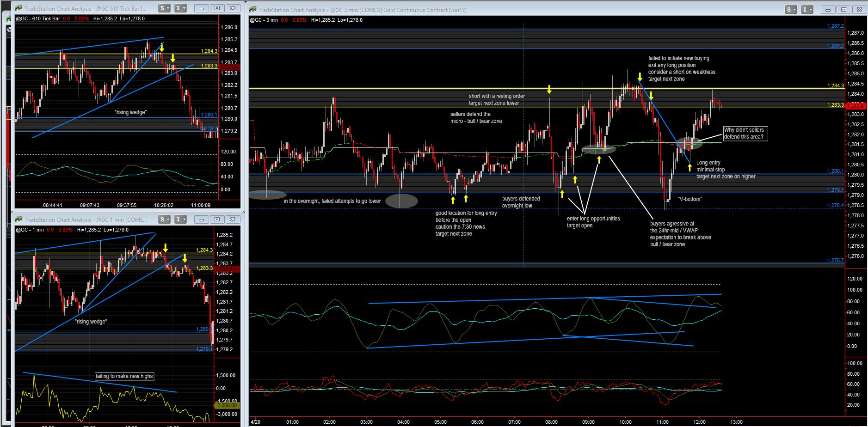Click TradeStation app icon in 3 min window title
The height and width of the screenshot is (427, 868).
pyautogui.click(x=253, y=10)
